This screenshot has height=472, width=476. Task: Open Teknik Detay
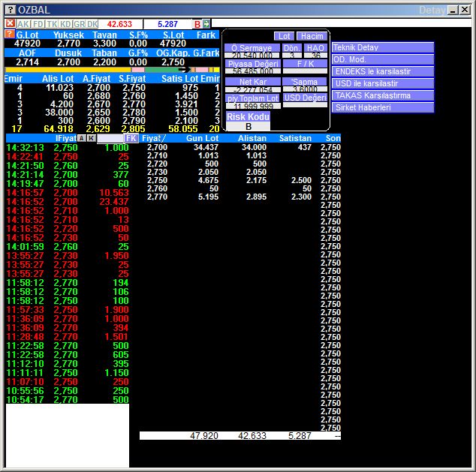tap(383, 47)
